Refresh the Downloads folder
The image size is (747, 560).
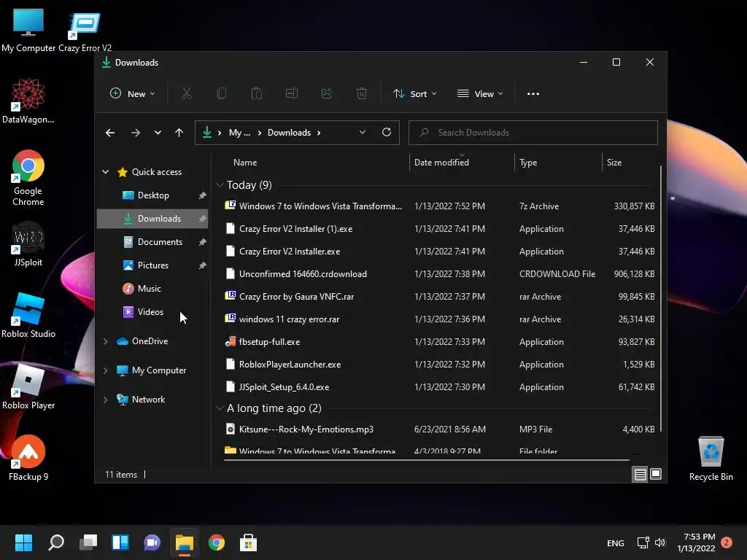coord(387,133)
